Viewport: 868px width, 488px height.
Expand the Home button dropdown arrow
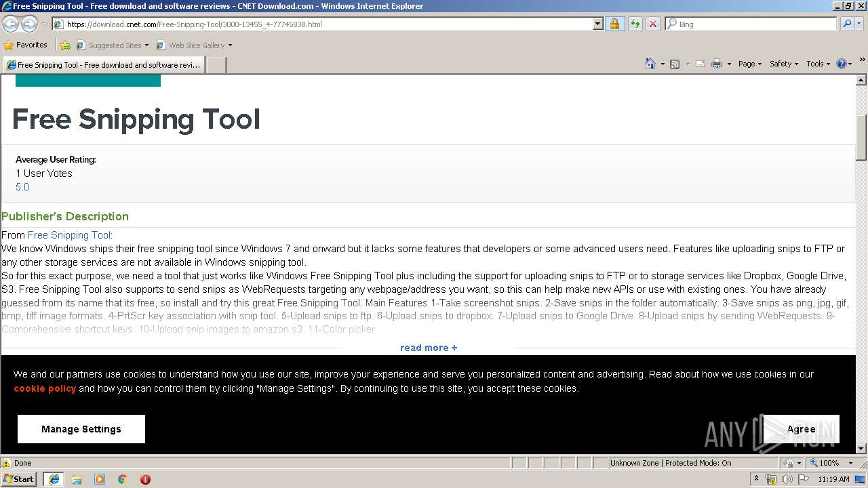click(662, 64)
